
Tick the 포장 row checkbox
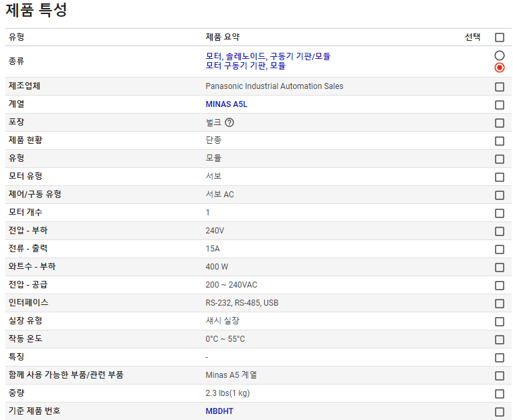point(499,123)
